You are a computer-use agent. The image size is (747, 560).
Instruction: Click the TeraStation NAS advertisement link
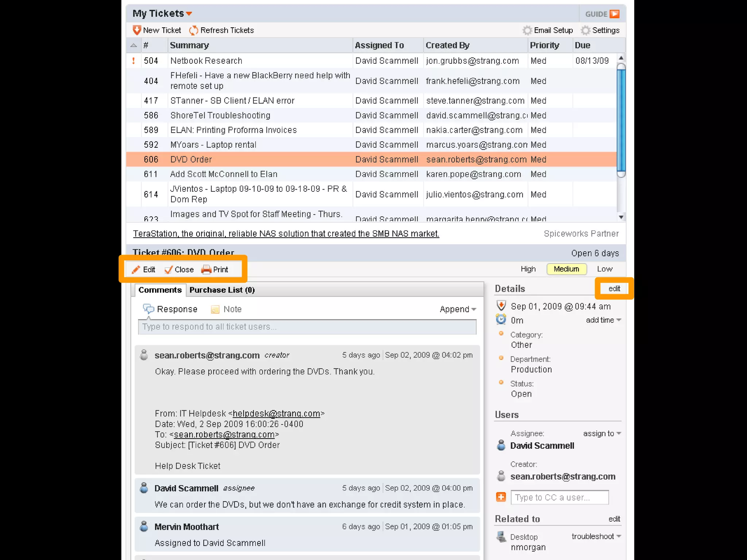point(286,234)
